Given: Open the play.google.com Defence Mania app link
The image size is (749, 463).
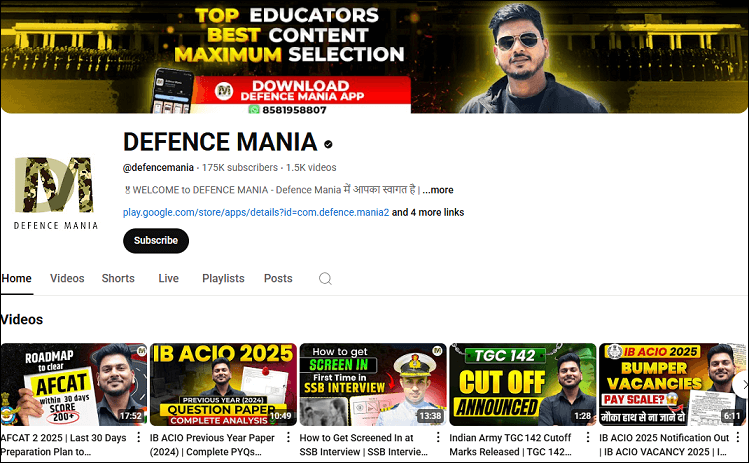Looking at the screenshot, I should [x=256, y=212].
